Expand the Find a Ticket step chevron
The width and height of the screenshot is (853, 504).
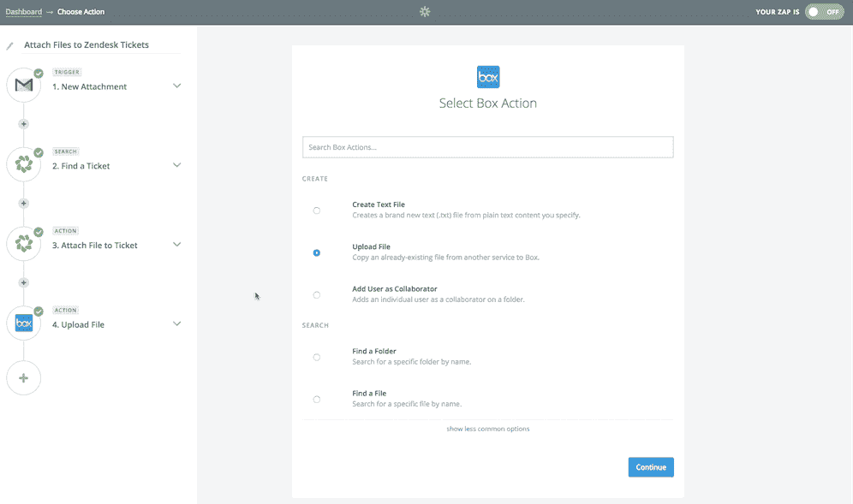pos(176,165)
